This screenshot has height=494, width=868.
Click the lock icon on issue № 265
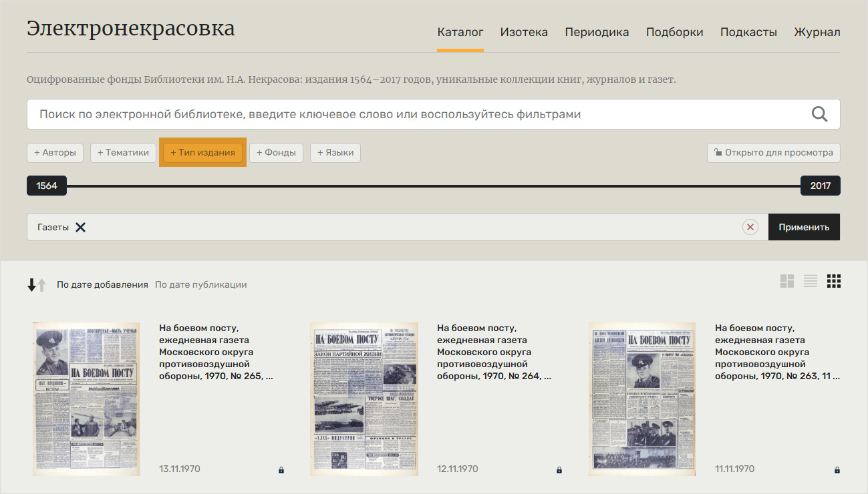pos(281,470)
